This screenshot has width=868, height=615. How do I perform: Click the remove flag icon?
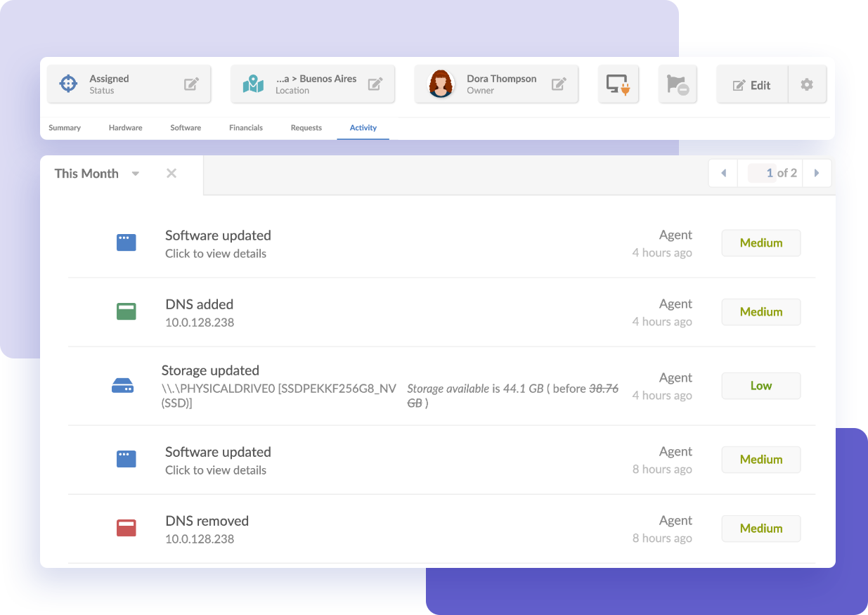[x=677, y=84]
